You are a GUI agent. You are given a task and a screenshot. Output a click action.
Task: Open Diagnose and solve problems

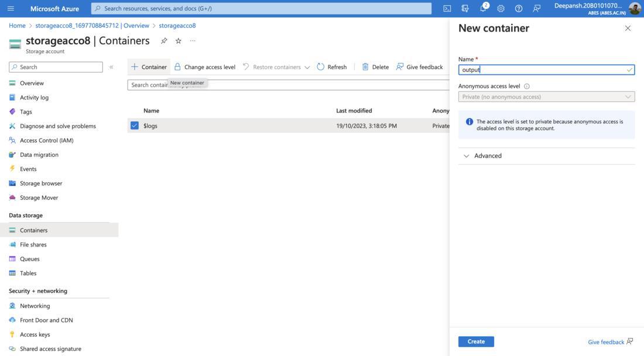[x=58, y=126]
